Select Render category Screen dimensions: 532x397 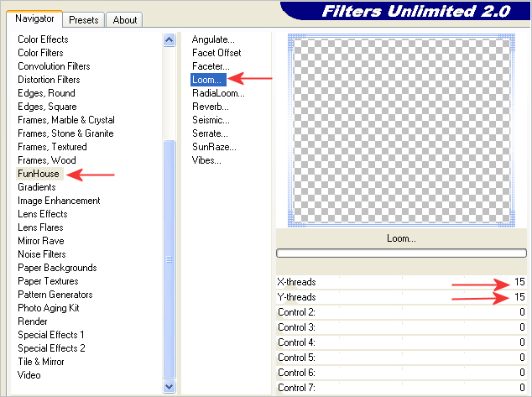point(33,321)
